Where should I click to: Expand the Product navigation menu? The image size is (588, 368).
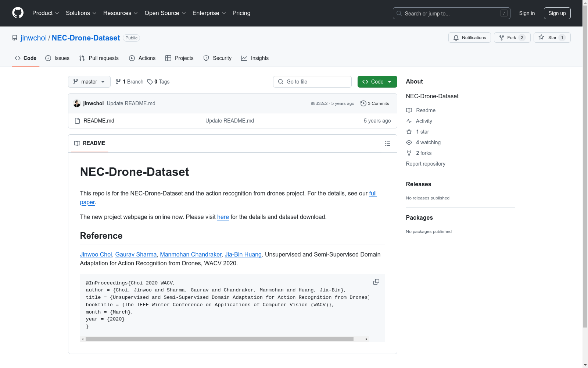[45, 13]
